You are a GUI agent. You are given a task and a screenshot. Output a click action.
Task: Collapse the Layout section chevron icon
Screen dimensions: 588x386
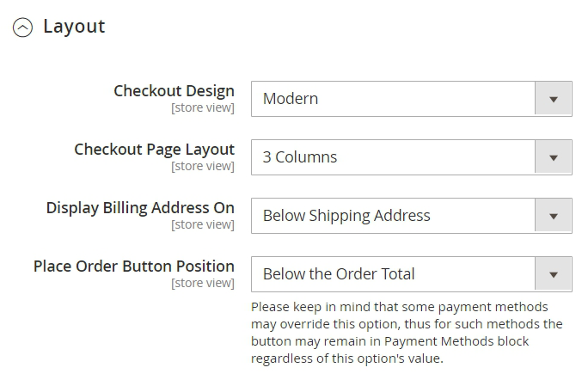point(23,28)
